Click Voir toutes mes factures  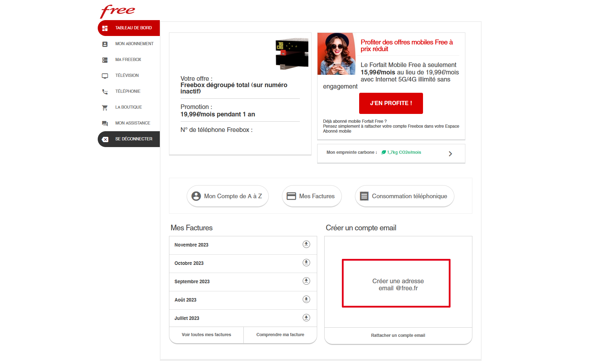click(206, 335)
